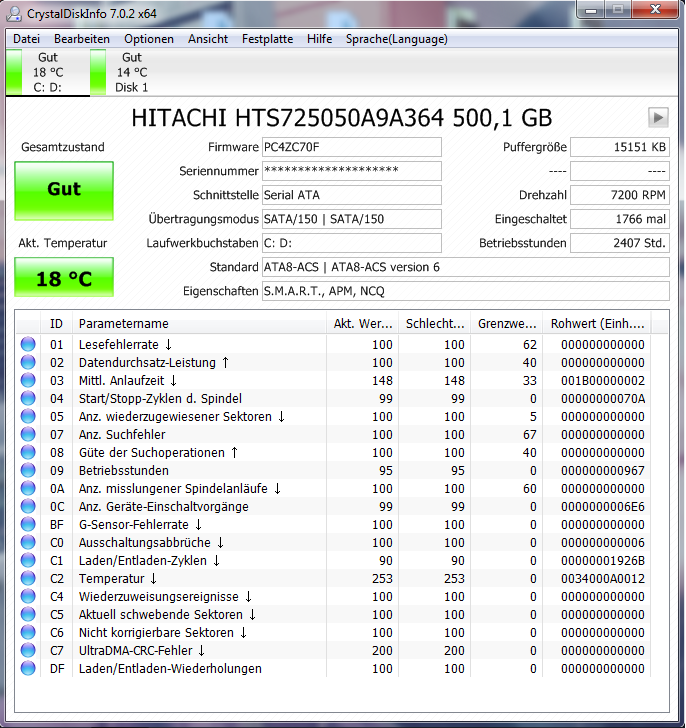This screenshot has width=686, height=728.
Task: Open the Ansicht menu
Action: tap(208, 39)
